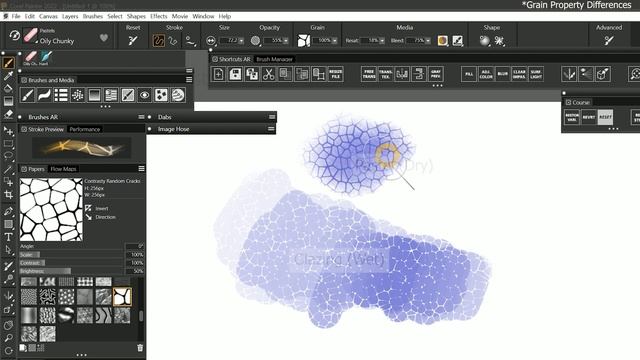640x360 pixels.
Task: Open the File menu
Action: click(16, 16)
